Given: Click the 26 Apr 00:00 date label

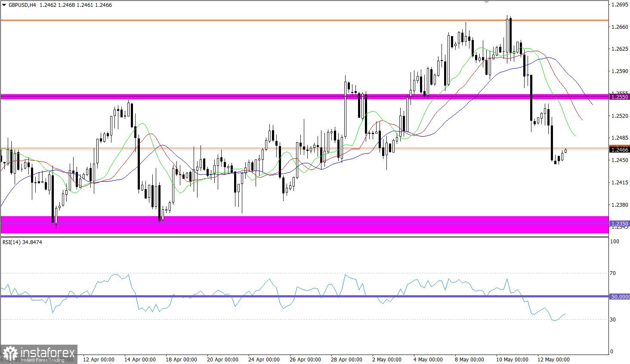Looking at the screenshot, I should coord(305,360).
